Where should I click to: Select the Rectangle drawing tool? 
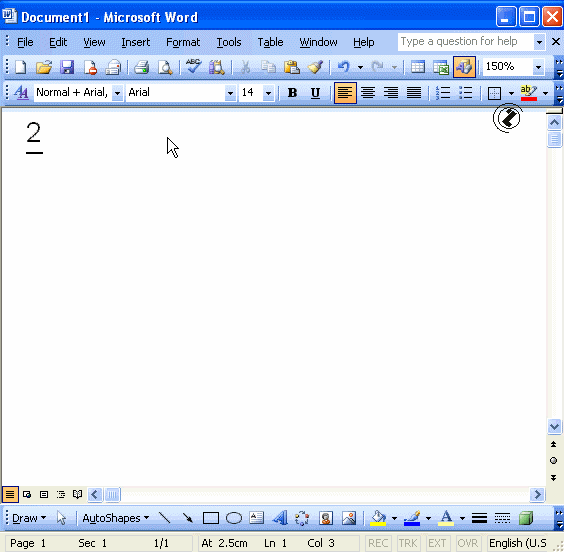click(x=211, y=518)
